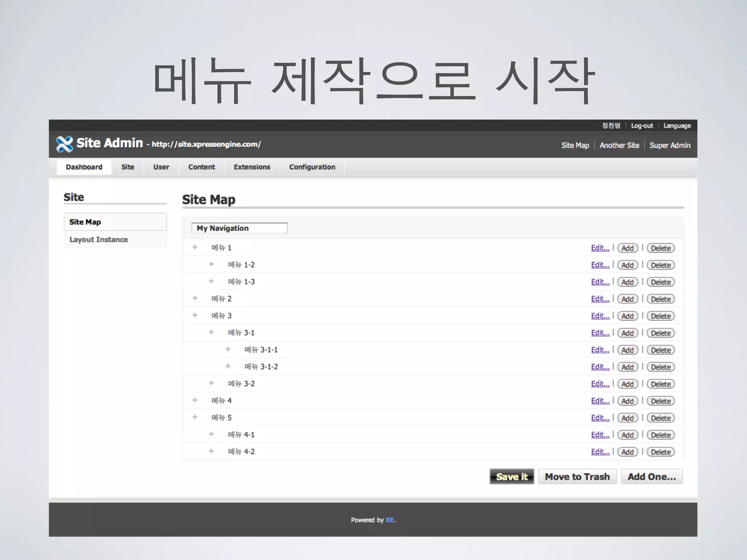Click the move handle beside 메뉴 3-1-1
Screen dimensions: 747x560
tap(228, 349)
